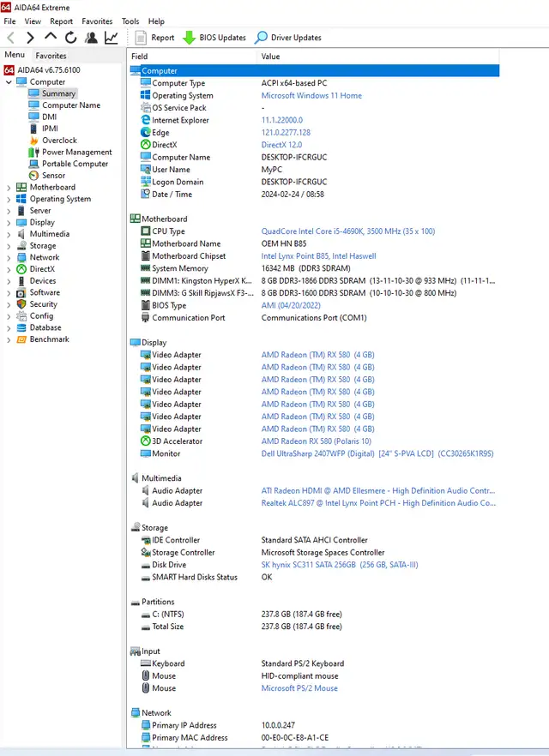This screenshot has width=549, height=756.
Task: Click the up arrow parent-level toolbar icon
Action: point(50,37)
